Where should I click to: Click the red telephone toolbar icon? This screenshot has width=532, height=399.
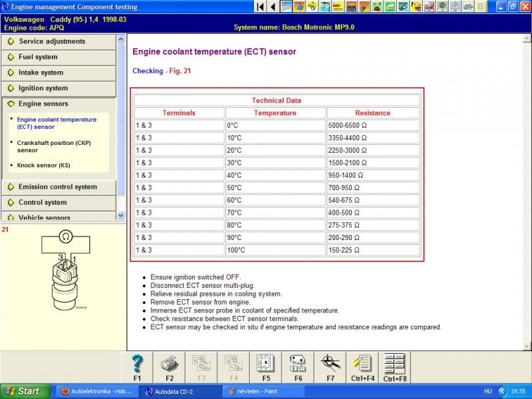tap(377, 7)
